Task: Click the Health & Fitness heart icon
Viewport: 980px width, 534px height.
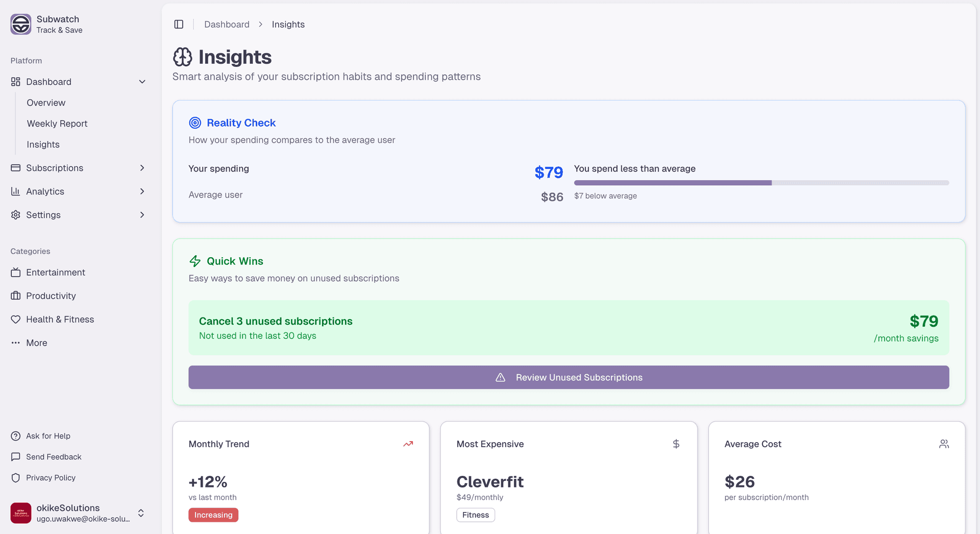Action: click(15, 319)
